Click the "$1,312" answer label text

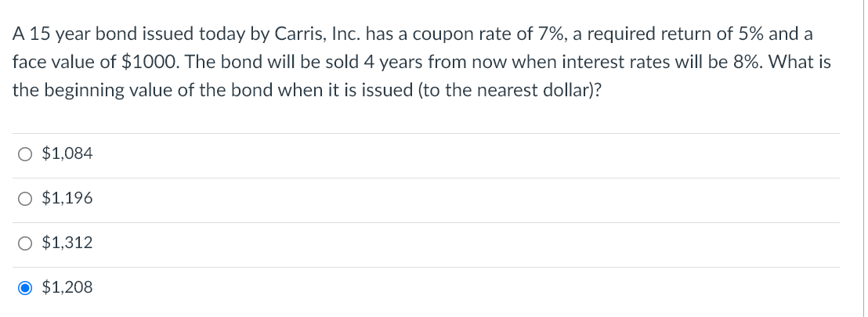tap(67, 243)
